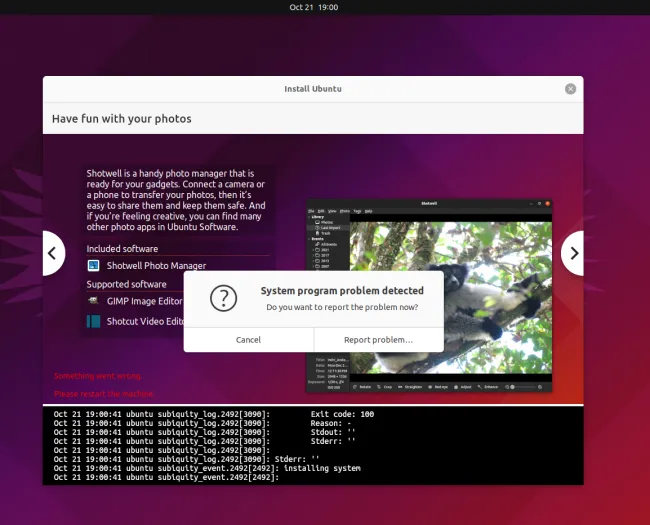Choose Report problem… in the dialog
This screenshot has height=525, width=650.
(378, 340)
